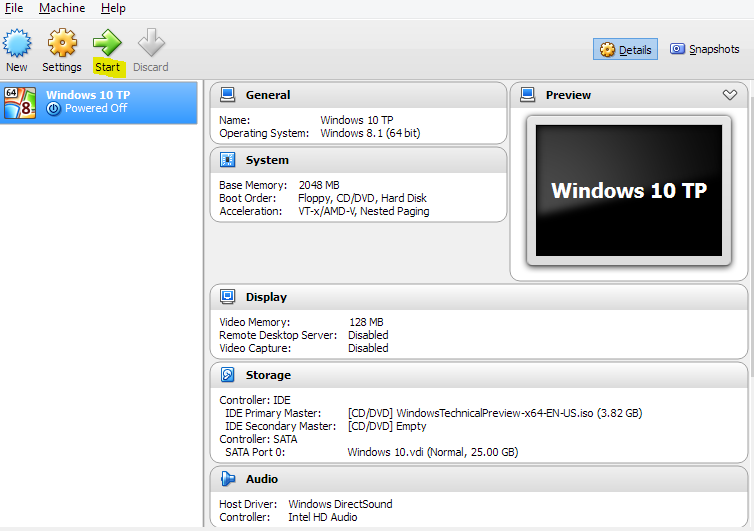Click the Name value 'Windows 10 TP'
Screen dimensions: 754x531
pyautogui.click(x=357, y=120)
